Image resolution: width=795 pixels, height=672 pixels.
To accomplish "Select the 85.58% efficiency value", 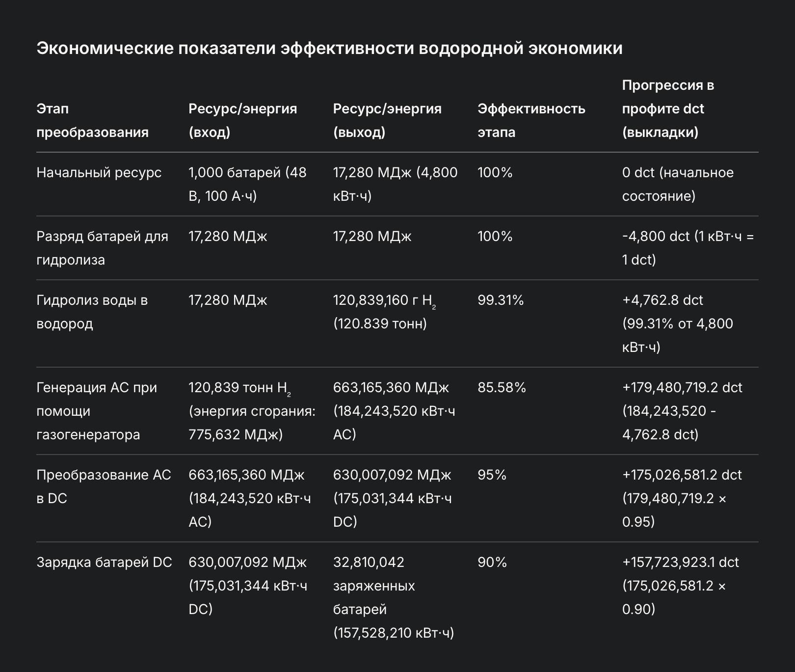I will [x=502, y=388].
